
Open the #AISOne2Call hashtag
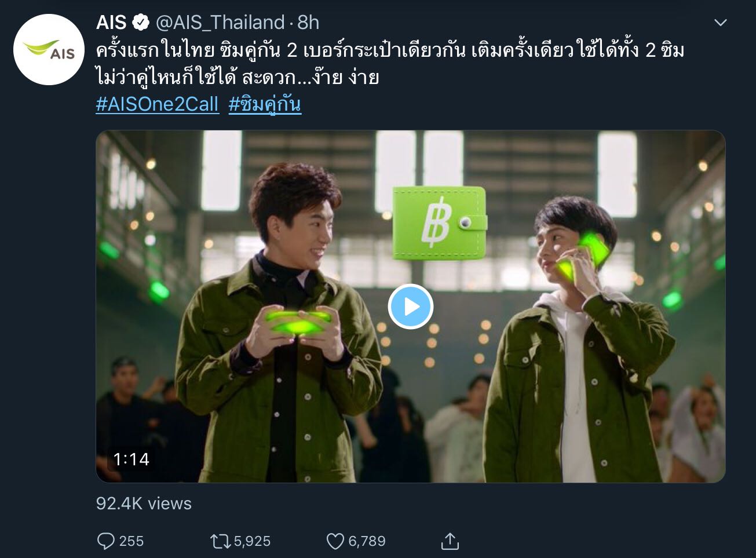pyautogui.click(x=158, y=105)
